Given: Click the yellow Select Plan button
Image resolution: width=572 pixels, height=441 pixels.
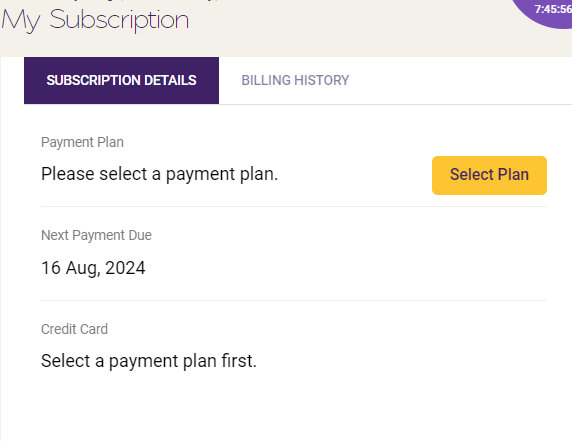Looking at the screenshot, I should [489, 175].
